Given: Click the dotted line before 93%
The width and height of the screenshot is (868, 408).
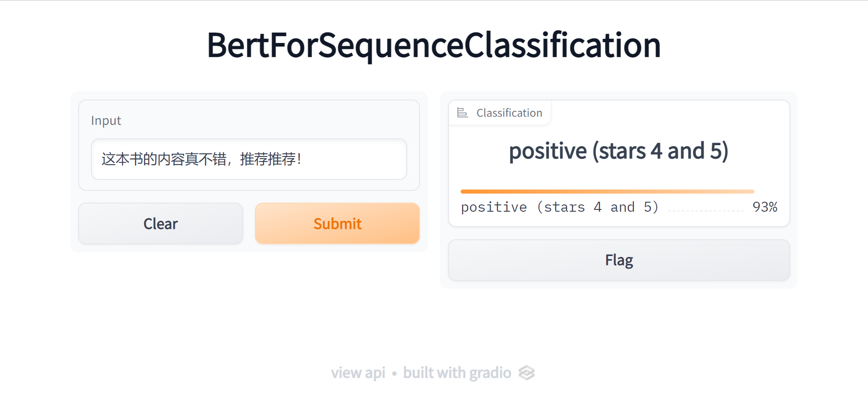Looking at the screenshot, I should point(706,211).
